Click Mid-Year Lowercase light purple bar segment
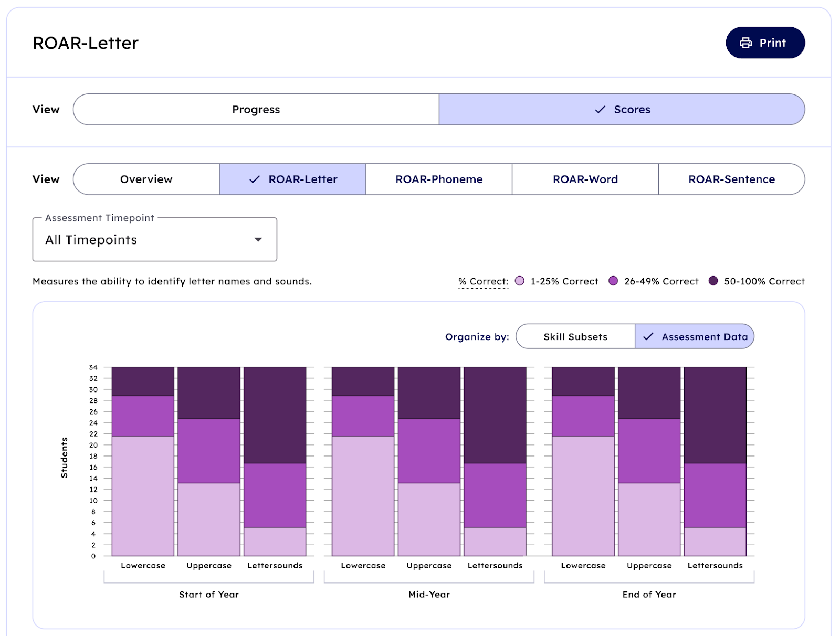The width and height of the screenshot is (840, 636). (x=363, y=495)
